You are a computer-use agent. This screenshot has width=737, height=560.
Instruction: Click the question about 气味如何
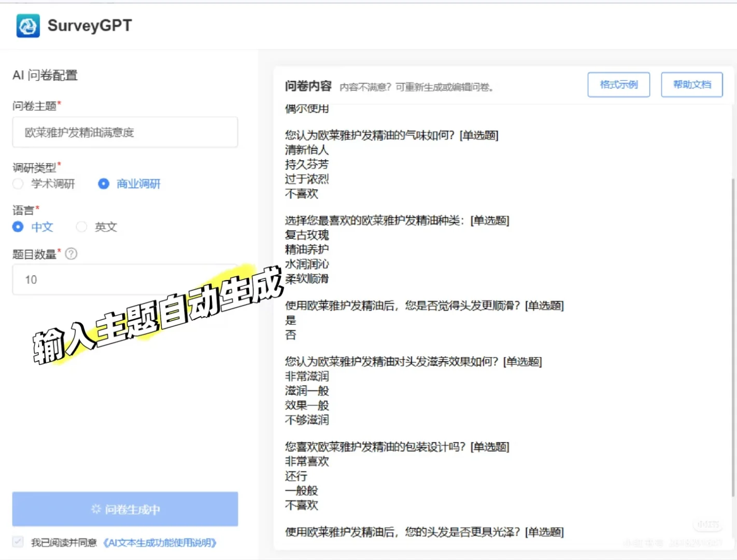coord(392,135)
